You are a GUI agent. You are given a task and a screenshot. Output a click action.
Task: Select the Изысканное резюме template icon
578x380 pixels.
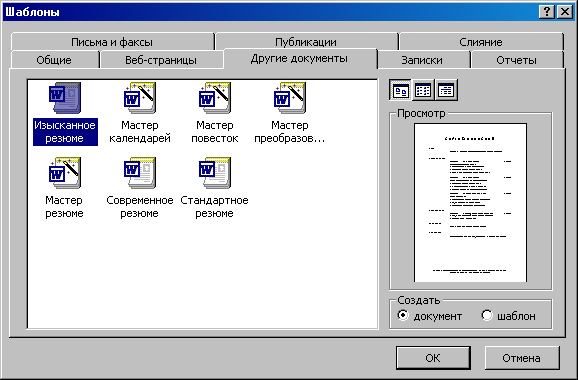[x=65, y=98]
